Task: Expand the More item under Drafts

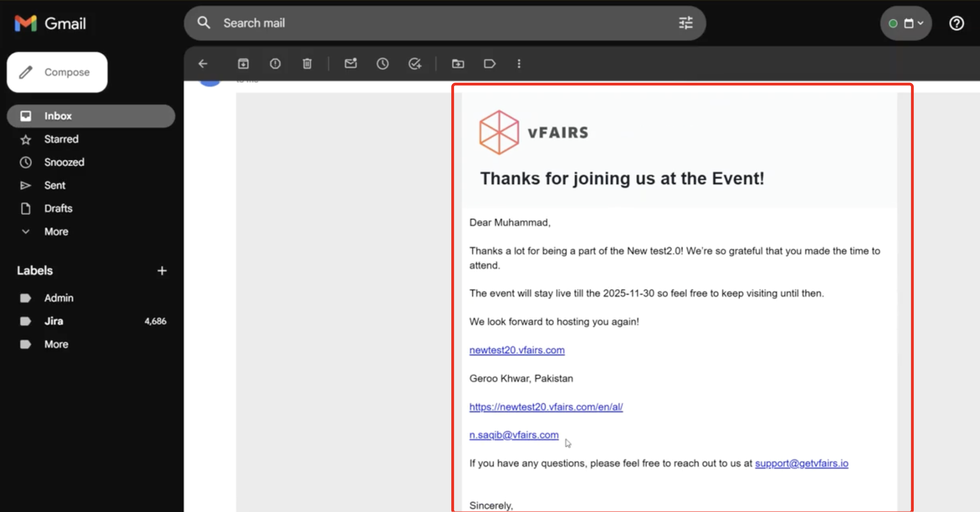Action: [56, 231]
